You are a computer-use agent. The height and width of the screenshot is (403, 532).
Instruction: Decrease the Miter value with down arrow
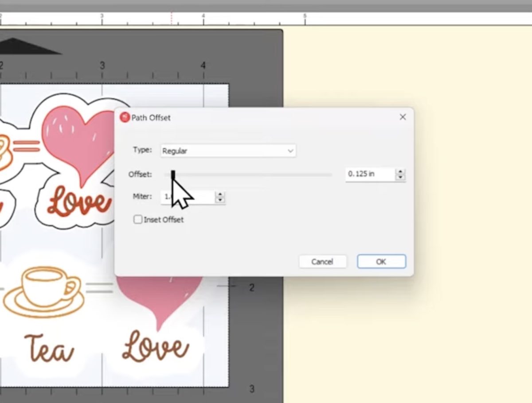220,200
